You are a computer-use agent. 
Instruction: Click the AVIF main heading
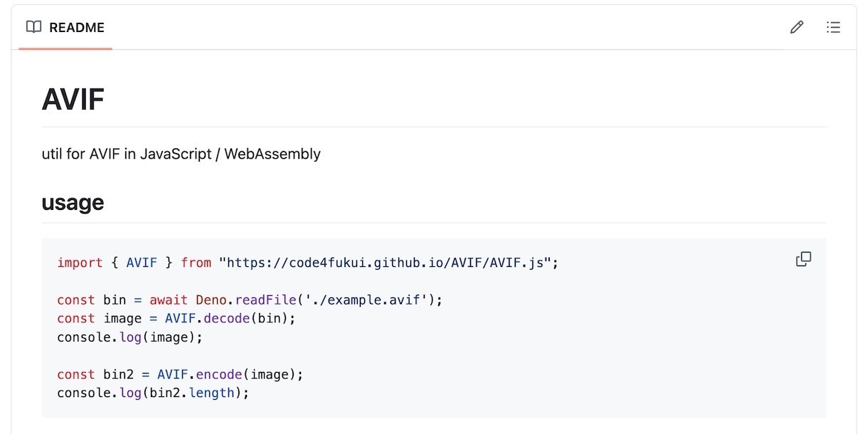coord(73,100)
